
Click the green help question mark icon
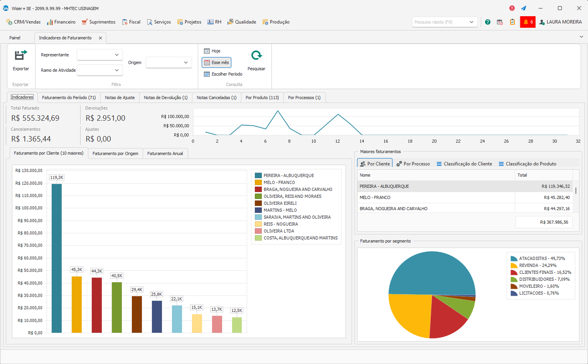pyautogui.click(x=488, y=22)
